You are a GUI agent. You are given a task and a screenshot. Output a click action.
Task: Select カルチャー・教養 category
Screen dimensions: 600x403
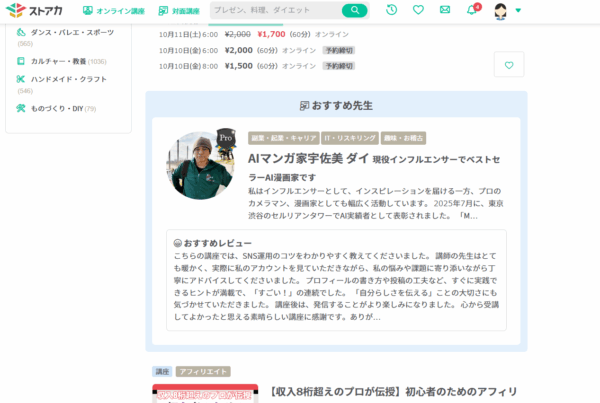click(61, 61)
